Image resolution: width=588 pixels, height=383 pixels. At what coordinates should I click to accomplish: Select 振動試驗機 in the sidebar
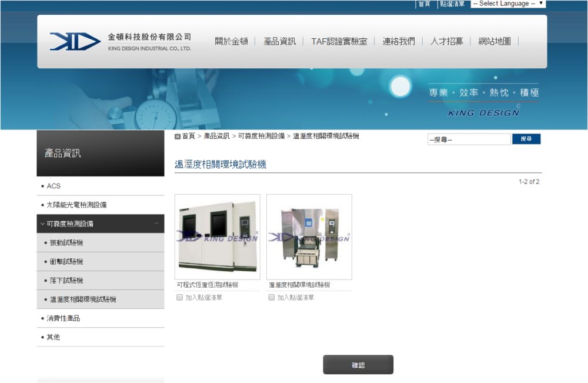(x=66, y=242)
